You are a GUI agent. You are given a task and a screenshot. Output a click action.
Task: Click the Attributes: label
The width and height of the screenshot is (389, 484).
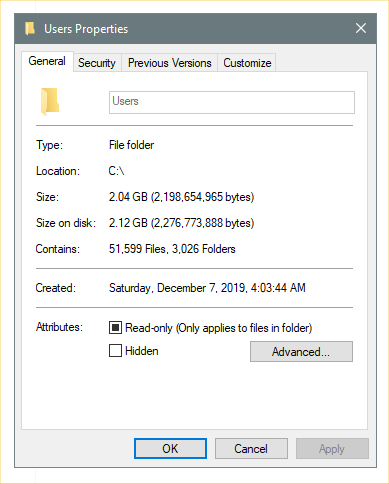59,327
